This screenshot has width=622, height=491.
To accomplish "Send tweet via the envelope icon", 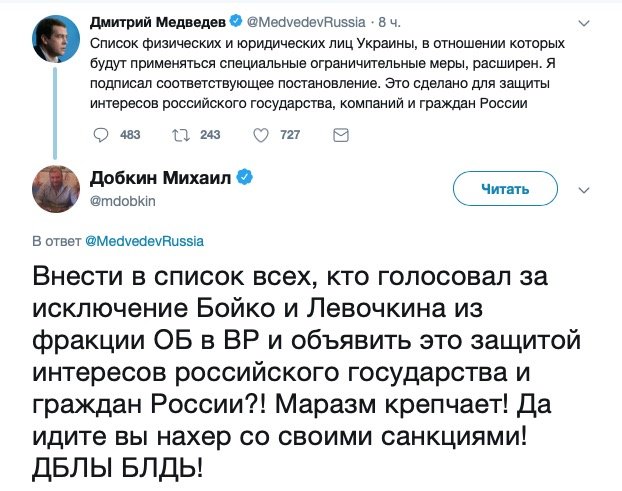I will (x=339, y=135).
